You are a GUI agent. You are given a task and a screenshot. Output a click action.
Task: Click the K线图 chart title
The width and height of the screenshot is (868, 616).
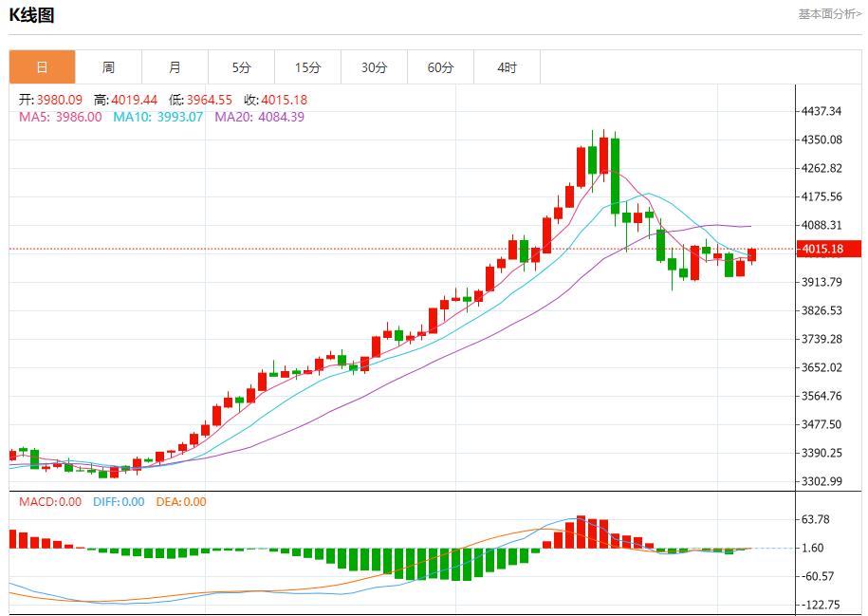click(x=32, y=13)
